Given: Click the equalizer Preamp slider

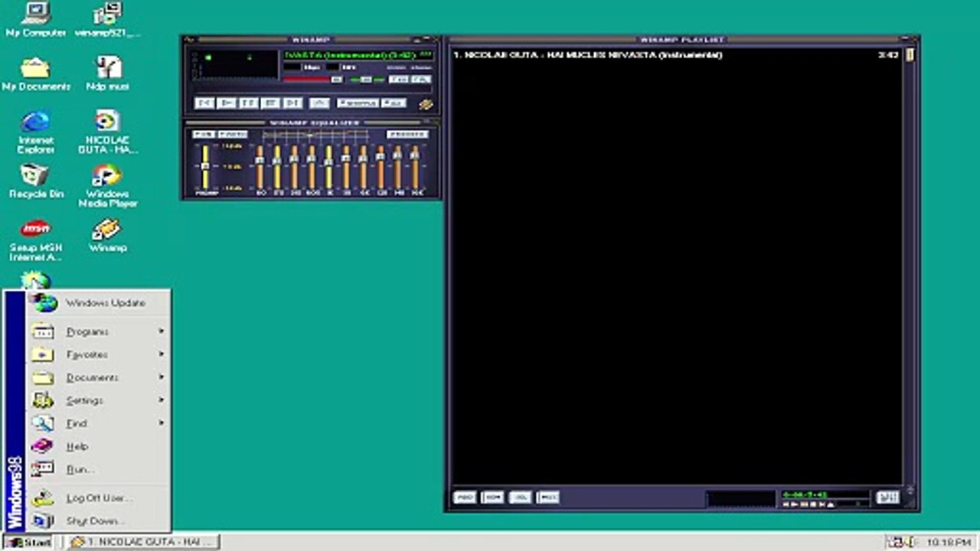Looking at the screenshot, I should [205, 166].
